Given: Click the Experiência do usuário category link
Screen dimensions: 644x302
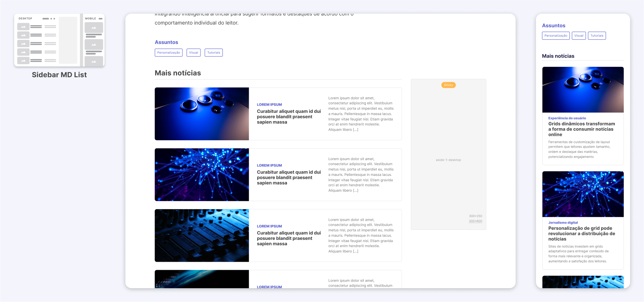Looking at the screenshot, I should (x=567, y=118).
